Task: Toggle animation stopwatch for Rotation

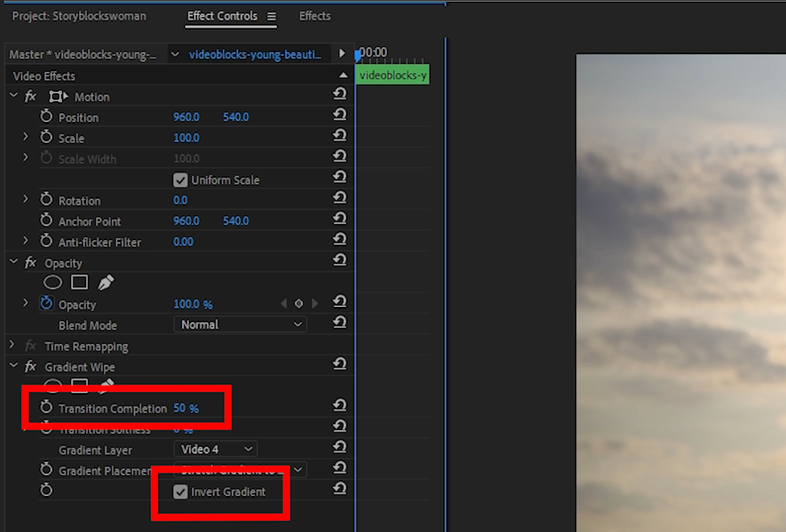Action: pos(46,199)
